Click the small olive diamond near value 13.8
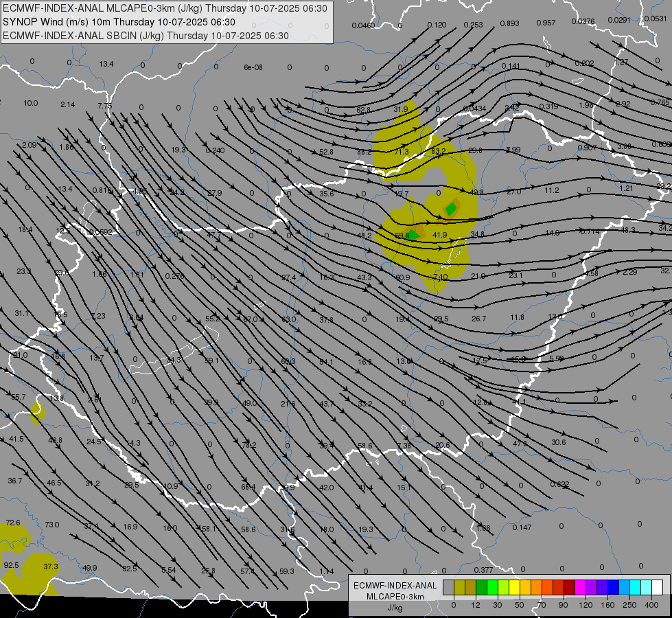 [38, 413]
